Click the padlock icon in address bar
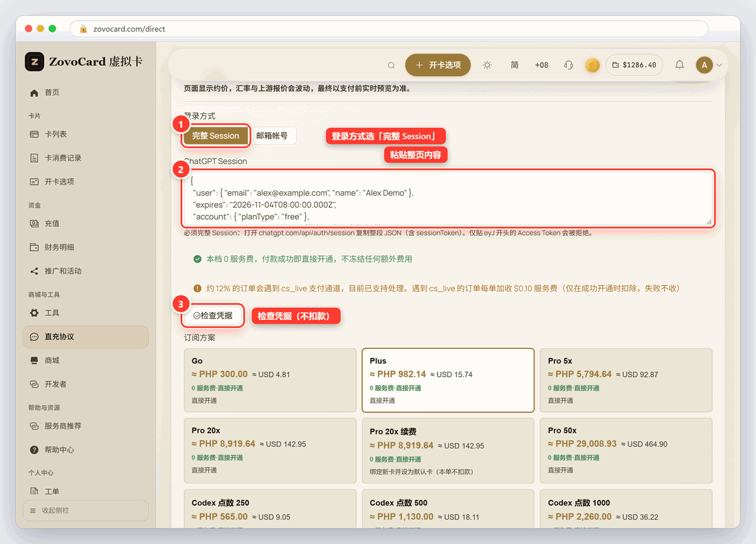Viewport: 756px width, 544px height. pyautogui.click(x=83, y=29)
